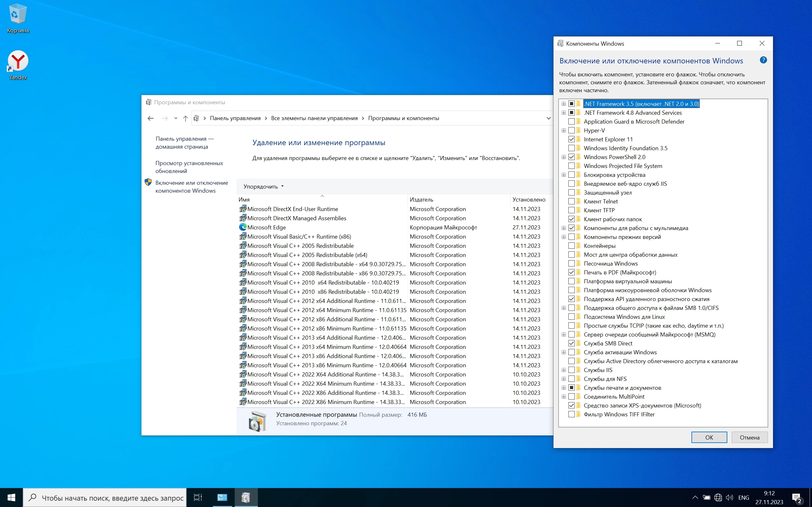
Task: Click the Windows Start button
Action: [11, 497]
